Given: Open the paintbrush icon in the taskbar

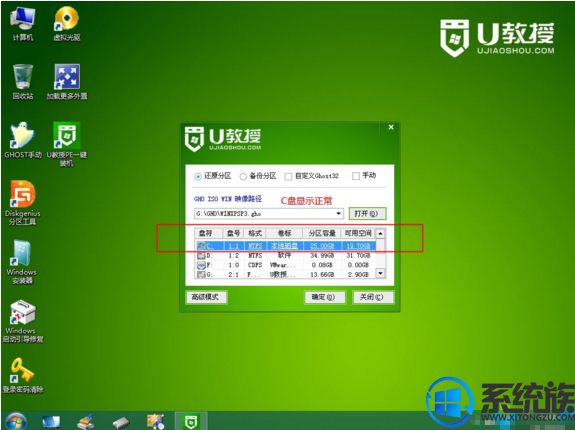Looking at the screenshot, I should click(x=86, y=422).
